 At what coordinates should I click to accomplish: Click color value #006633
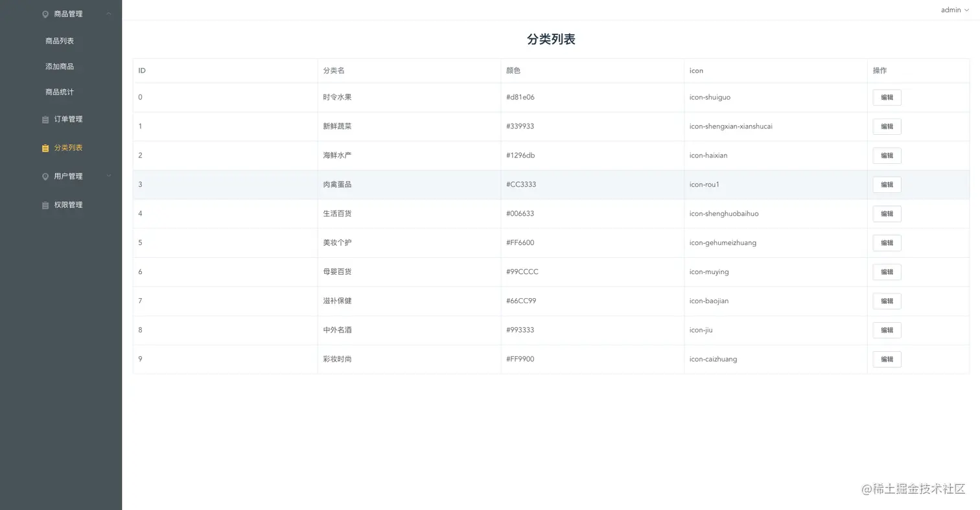[520, 214]
